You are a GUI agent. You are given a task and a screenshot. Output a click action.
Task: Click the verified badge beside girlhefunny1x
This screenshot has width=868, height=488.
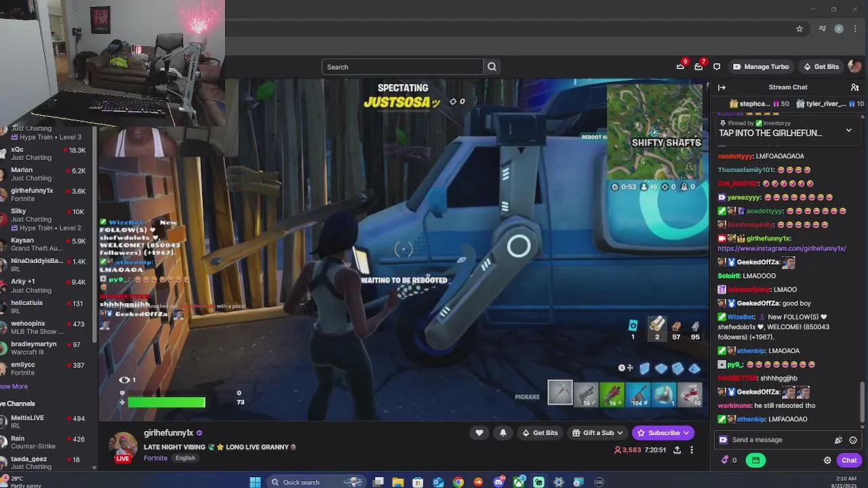coord(199,432)
